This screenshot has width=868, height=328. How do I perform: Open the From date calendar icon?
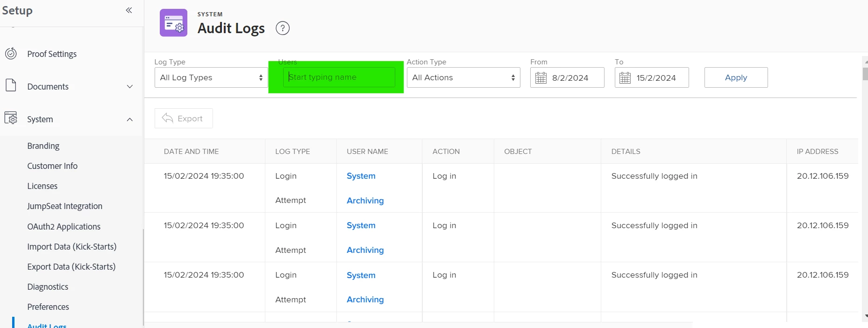(541, 78)
